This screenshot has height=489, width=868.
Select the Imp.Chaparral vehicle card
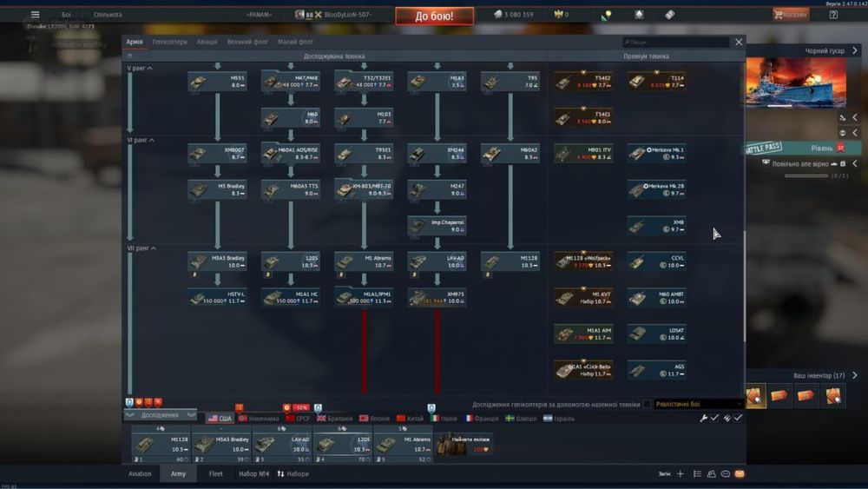[x=437, y=226]
